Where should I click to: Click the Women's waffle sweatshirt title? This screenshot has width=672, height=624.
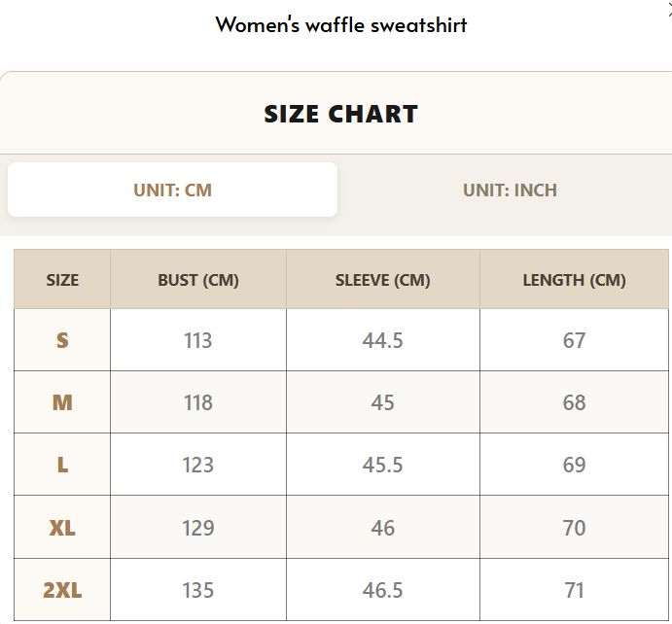341,25
